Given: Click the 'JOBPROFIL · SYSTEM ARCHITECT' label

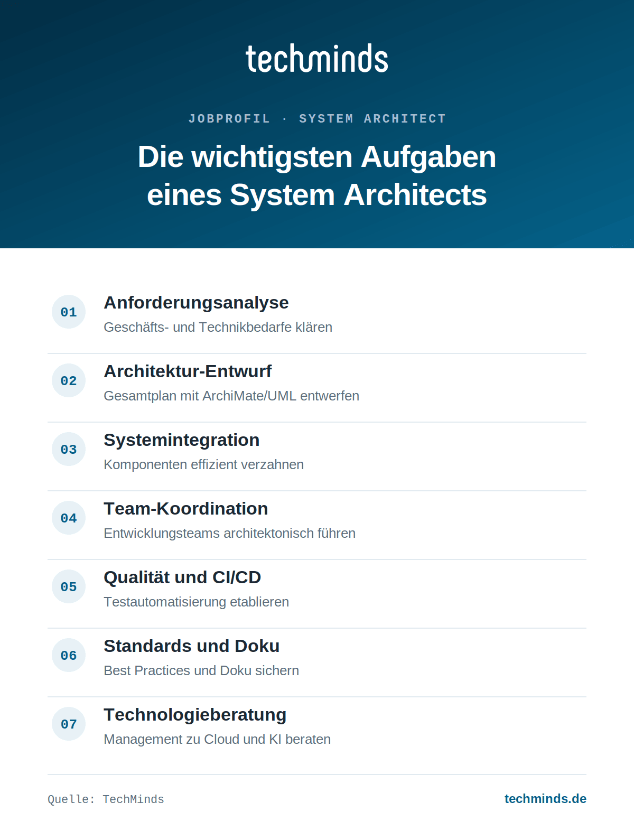Looking at the screenshot, I should (317, 118).
